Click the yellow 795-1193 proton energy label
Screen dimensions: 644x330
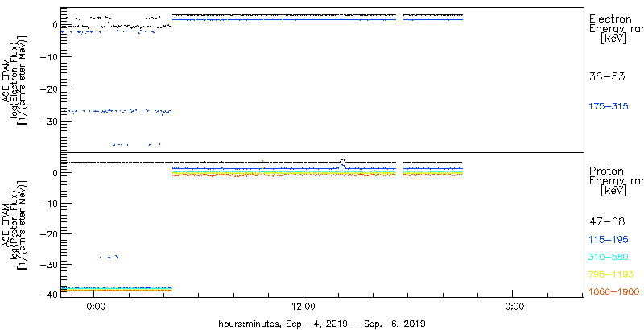[612, 274]
